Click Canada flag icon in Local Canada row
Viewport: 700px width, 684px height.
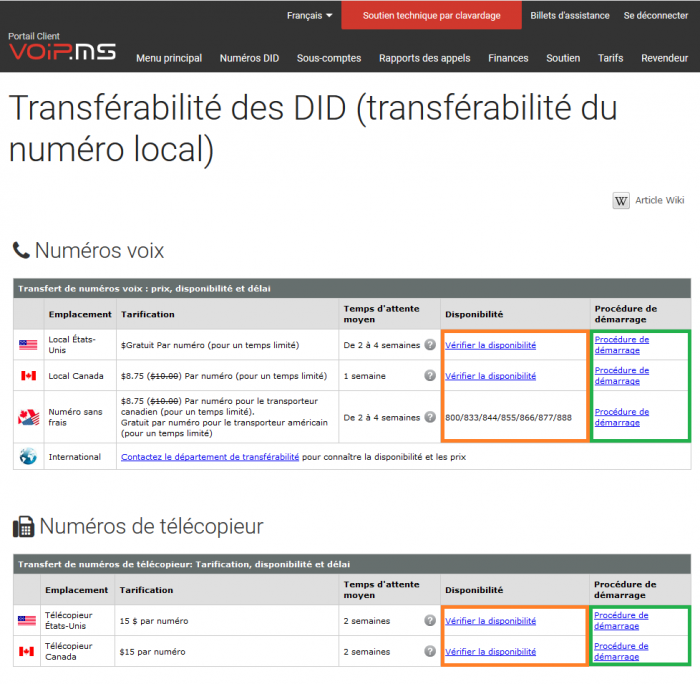pos(29,375)
